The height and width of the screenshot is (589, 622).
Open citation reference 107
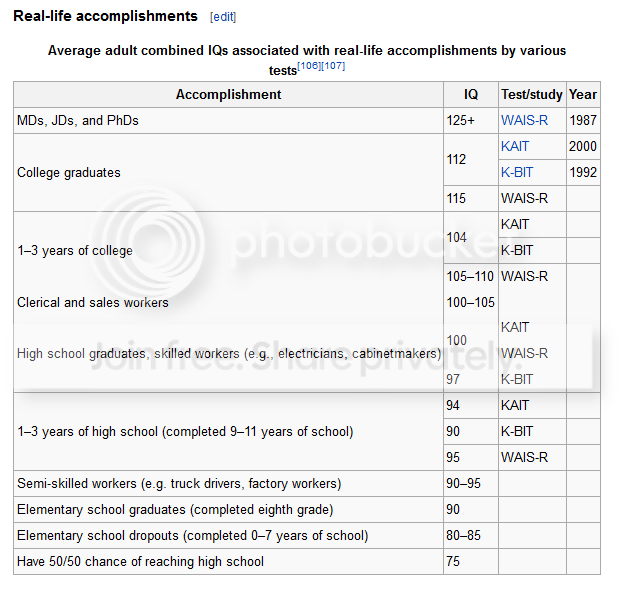pyautogui.click(x=333, y=66)
